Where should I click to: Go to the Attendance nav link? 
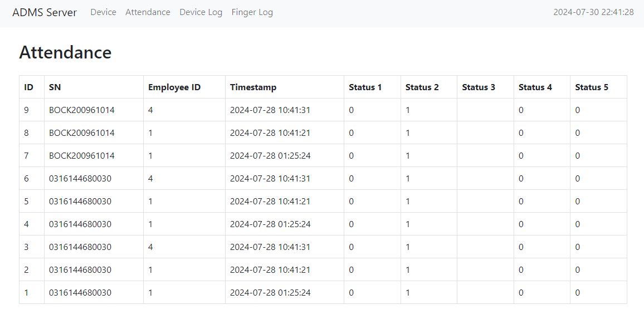click(x=148, y=12)
